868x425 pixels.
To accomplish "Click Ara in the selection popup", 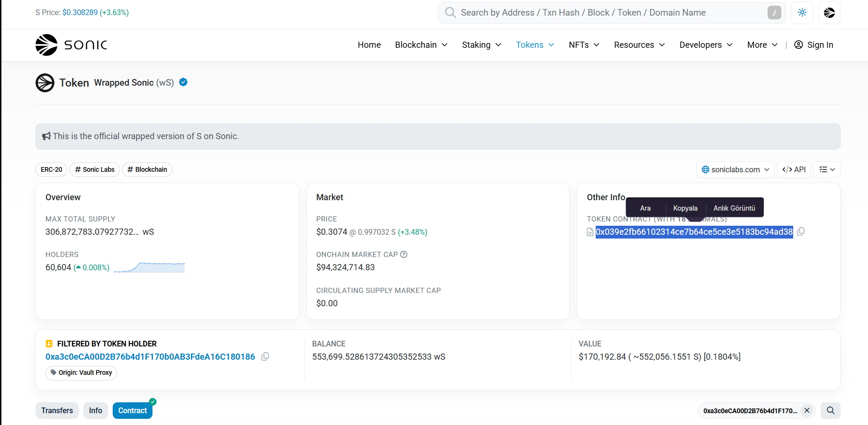I will click(x=645, y=208).
